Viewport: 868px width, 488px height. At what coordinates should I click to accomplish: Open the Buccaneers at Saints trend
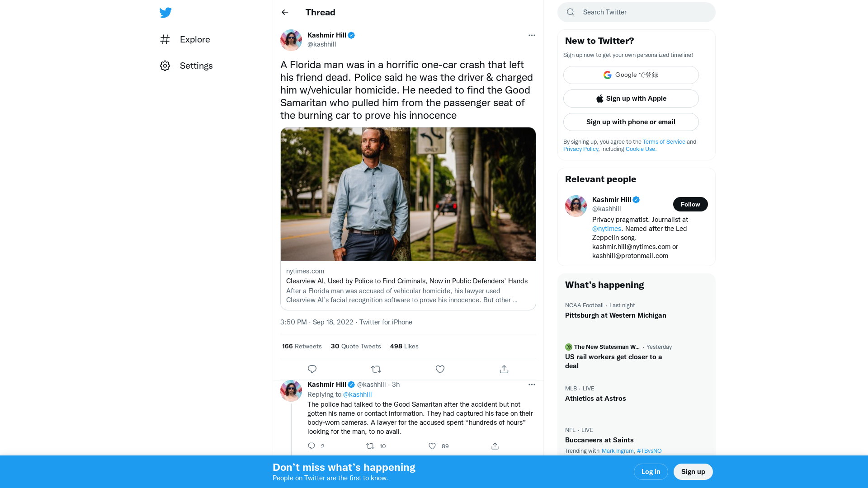coord(599,440)
